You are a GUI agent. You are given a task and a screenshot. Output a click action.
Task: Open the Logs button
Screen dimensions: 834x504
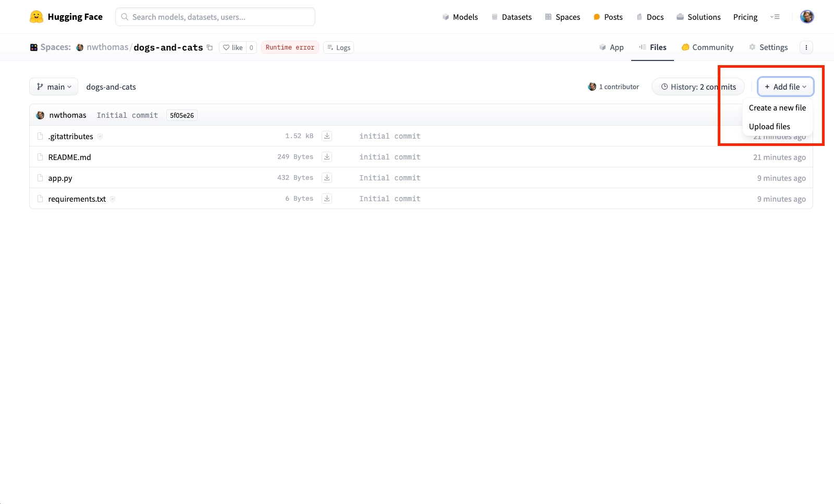[338, 47]
